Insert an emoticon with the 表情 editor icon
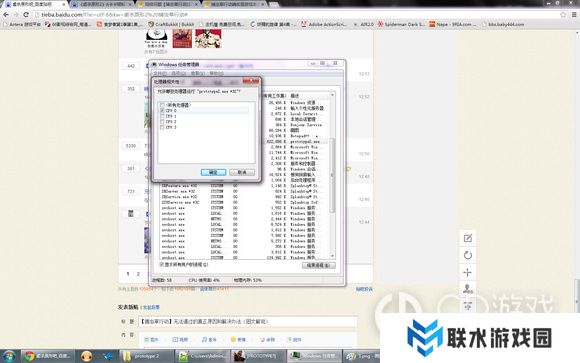Image resolution: width=580 pixels, height=363 pixels. [238, 340]
